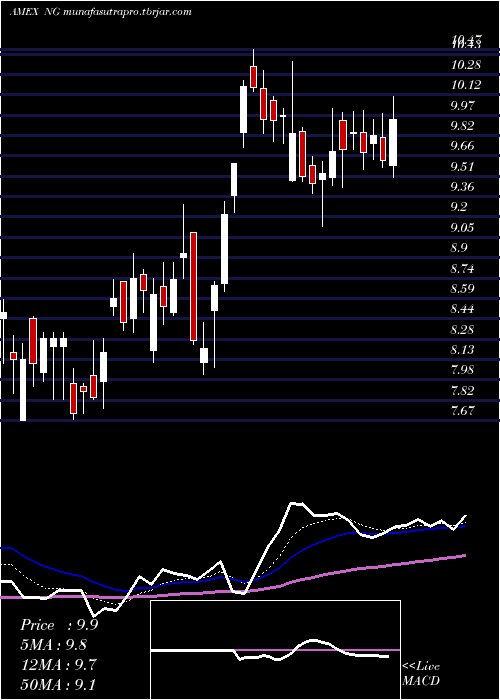The image size is (500, 700).
Task: Click the 'Price : 9.9' readout
Action: pos(59,625)
